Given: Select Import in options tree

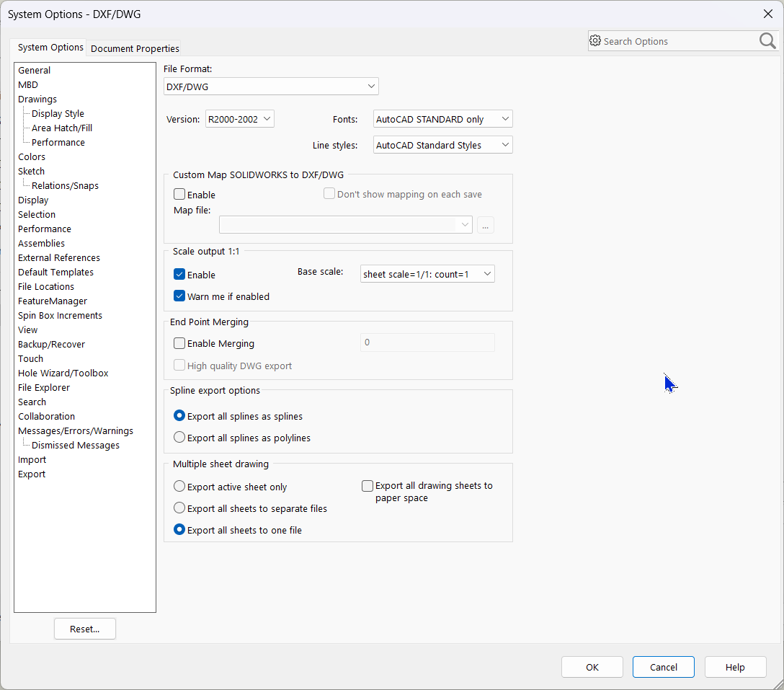Looking at the screenshot, I should tap(32, 460).
